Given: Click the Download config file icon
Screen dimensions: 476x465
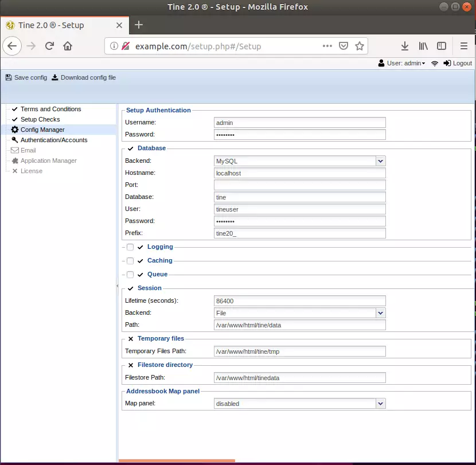Looking at the screenshot, I should (x=54, y=77).
